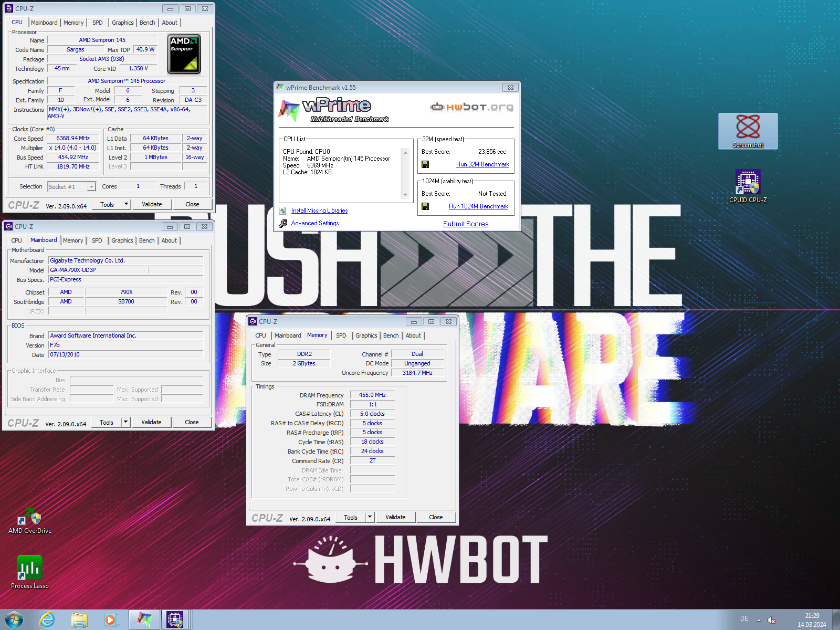Viewport: 840px width, 630px height.
Task: Click the save icon beside the Run 32M Benchmark link
Action: click(425, 164)
